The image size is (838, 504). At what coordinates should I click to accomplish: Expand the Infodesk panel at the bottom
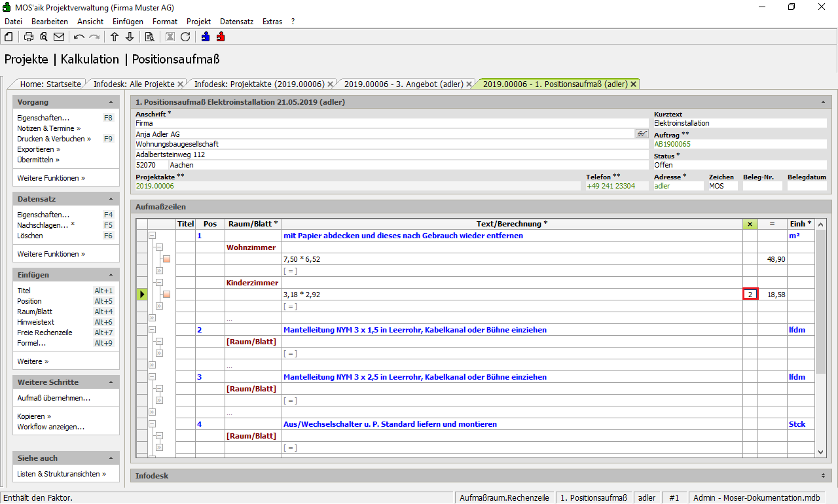[x=823, y=476]
